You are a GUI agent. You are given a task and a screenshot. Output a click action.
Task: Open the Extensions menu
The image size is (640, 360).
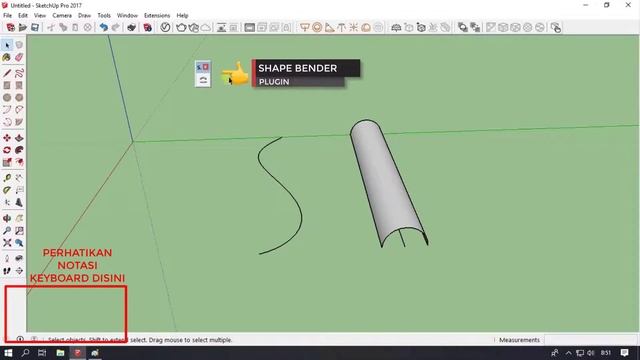point(157,16)
